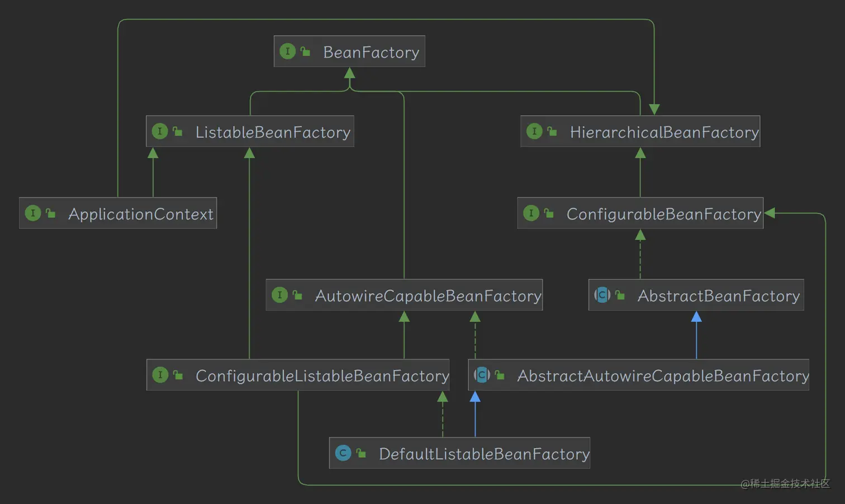Select the HierarchicalBeanFactory node label

coord(664,132)
